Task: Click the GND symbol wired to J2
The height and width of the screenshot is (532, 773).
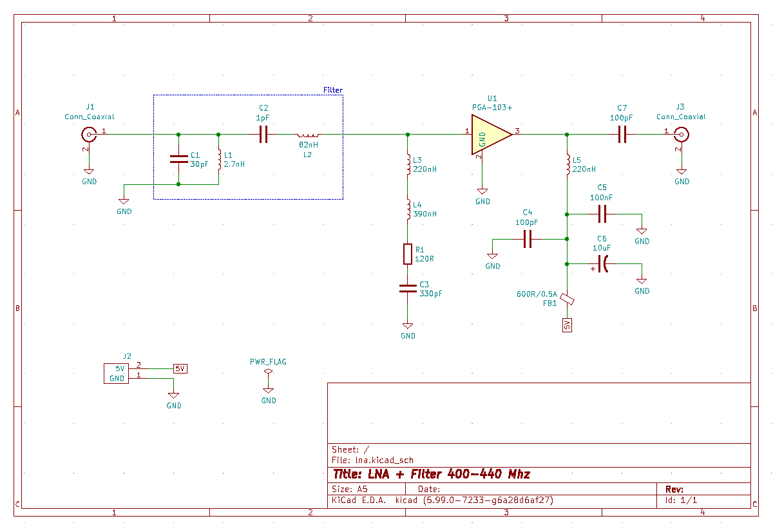Action: [174, 400]
